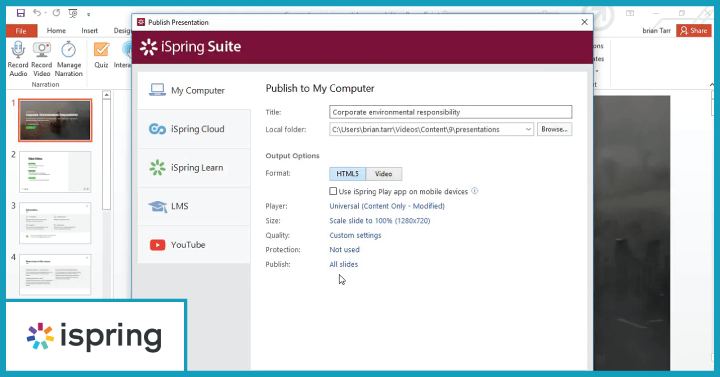Viewport: 720px width, 377px height.
Task: Select slide 2 thumbnail
Action: click(x=55, y=172)
